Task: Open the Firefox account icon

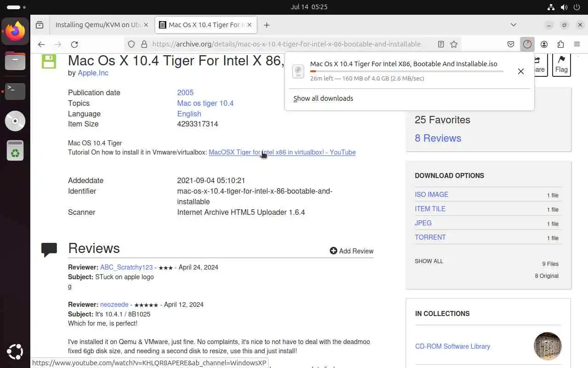Action: coord(544,44)
